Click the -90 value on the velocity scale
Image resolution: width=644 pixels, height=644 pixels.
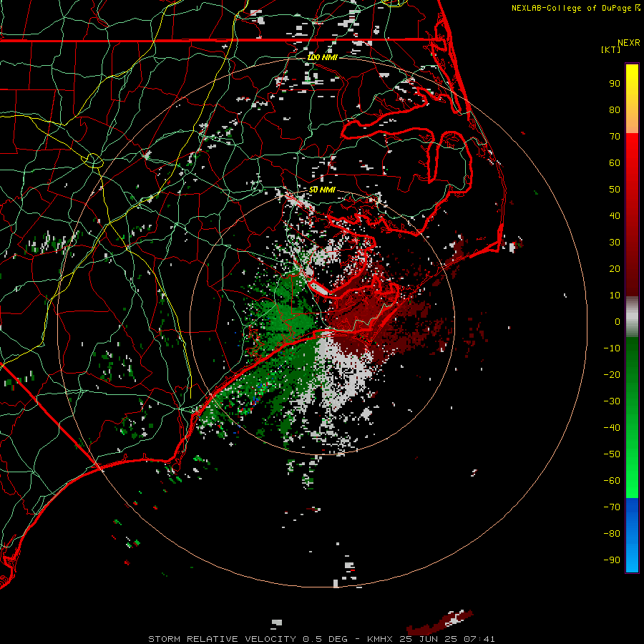612,560
